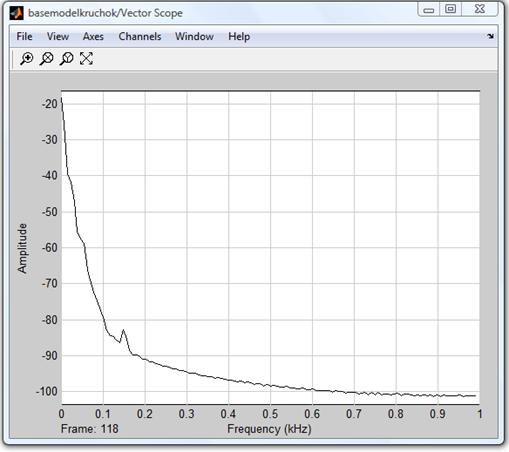This screenshot has height=452, width=509.
Task: Click the basemodelkruchok/Vector Scope title bar
Action: click(105, 13)
